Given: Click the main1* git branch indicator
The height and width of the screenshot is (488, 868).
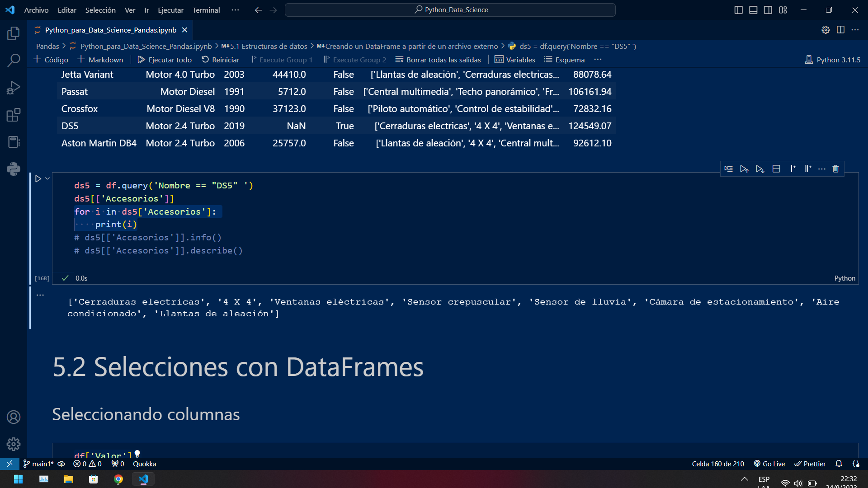Looking at the screenshot, I should (x=39, y=464).
